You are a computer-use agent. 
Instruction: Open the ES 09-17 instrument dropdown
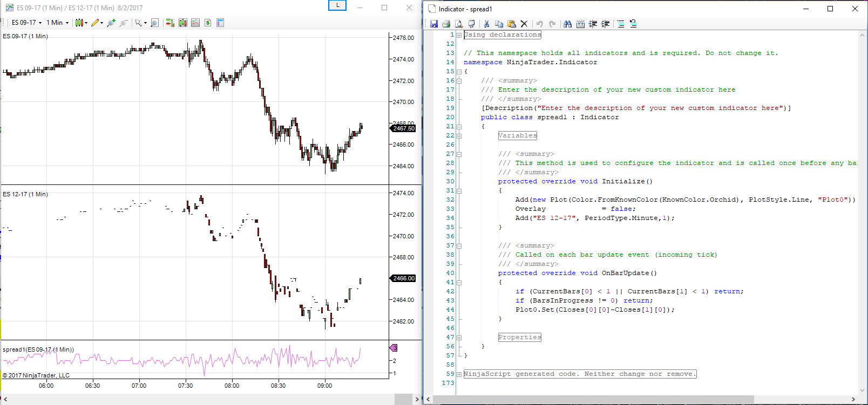tap(26, 23)
